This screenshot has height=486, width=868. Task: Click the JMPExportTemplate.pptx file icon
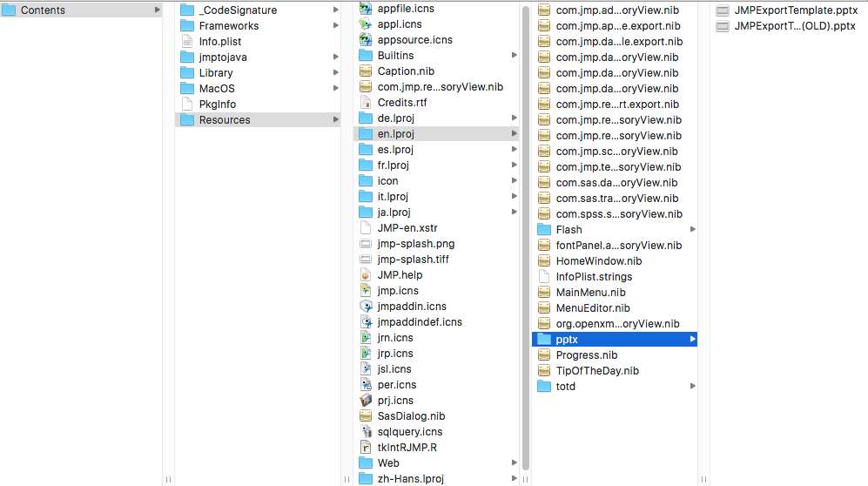pyautogui.click(x=723, y=10)
